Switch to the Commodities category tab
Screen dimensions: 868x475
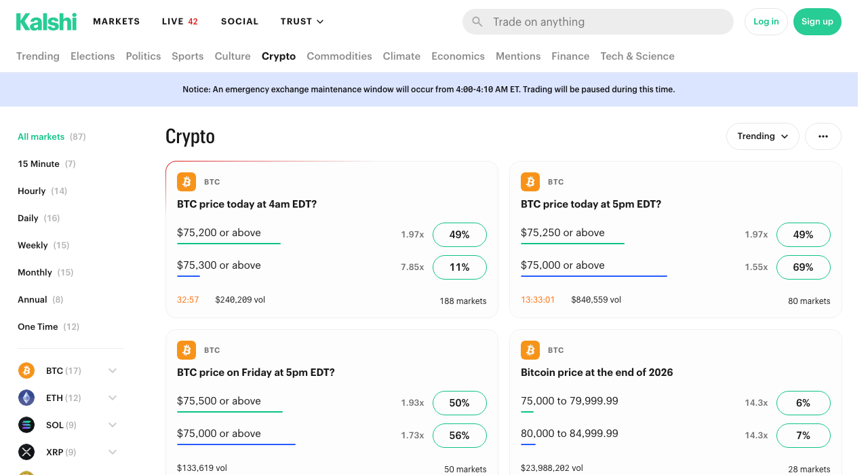click(x=339, y=56)
